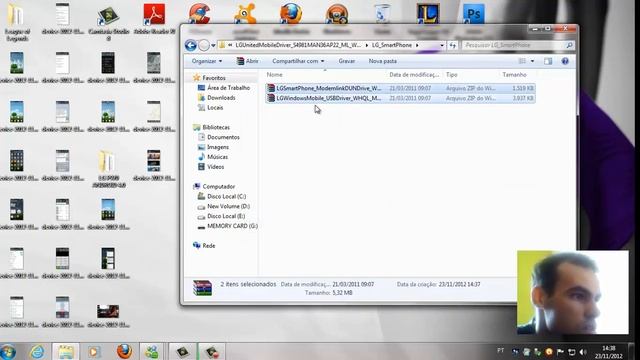Click the League of Legends L desktop shortcut

click(428, 13)
